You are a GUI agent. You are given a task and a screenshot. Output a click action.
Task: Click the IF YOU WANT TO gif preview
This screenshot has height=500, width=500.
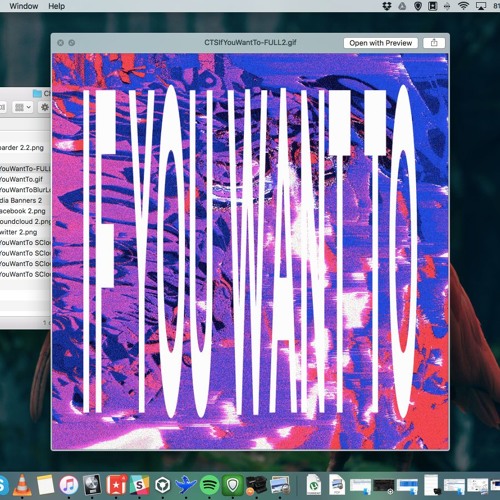pos(250,251)
